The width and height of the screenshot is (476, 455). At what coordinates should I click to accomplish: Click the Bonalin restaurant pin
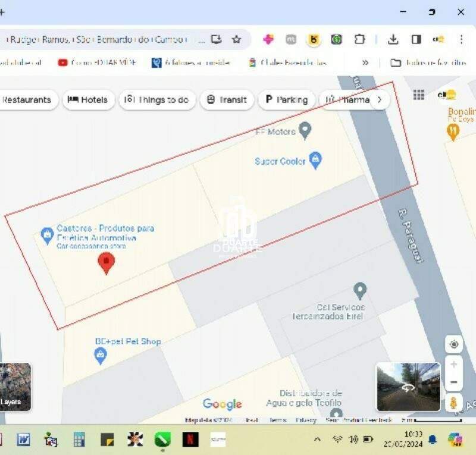pos(453,133)
